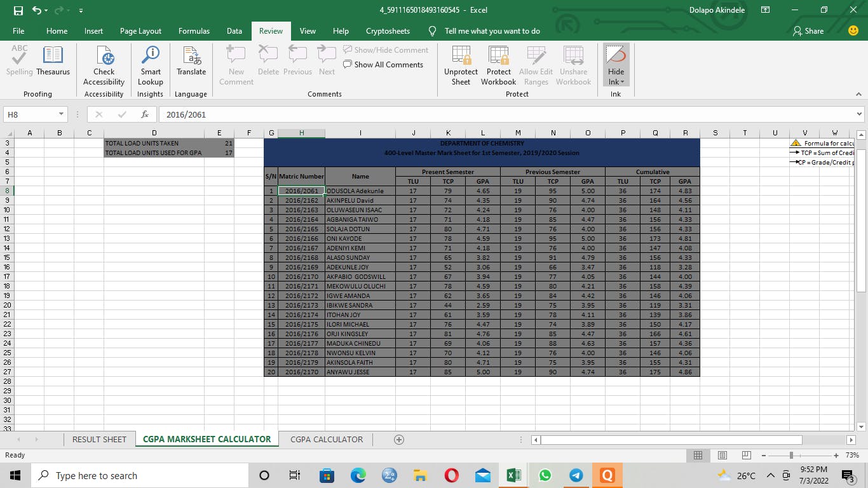Click Allow Edit Ranges
868x488 pixels.
click(536, 66)
